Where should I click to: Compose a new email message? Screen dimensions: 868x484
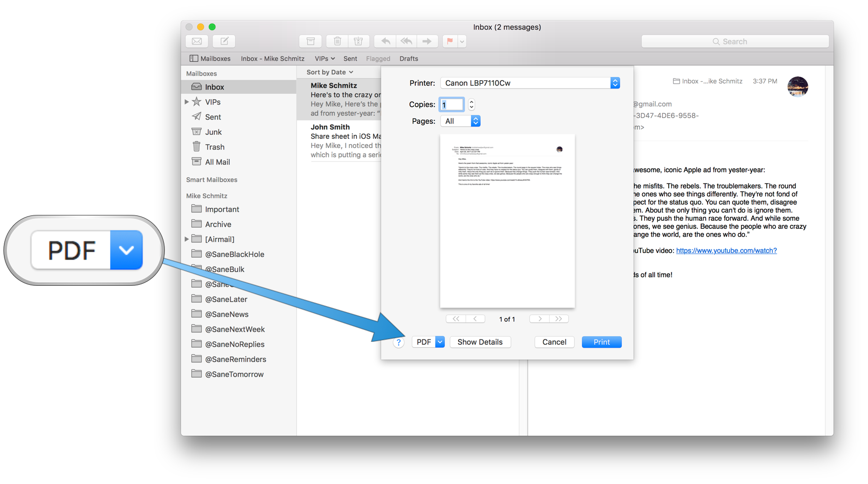tap(224, 41)
